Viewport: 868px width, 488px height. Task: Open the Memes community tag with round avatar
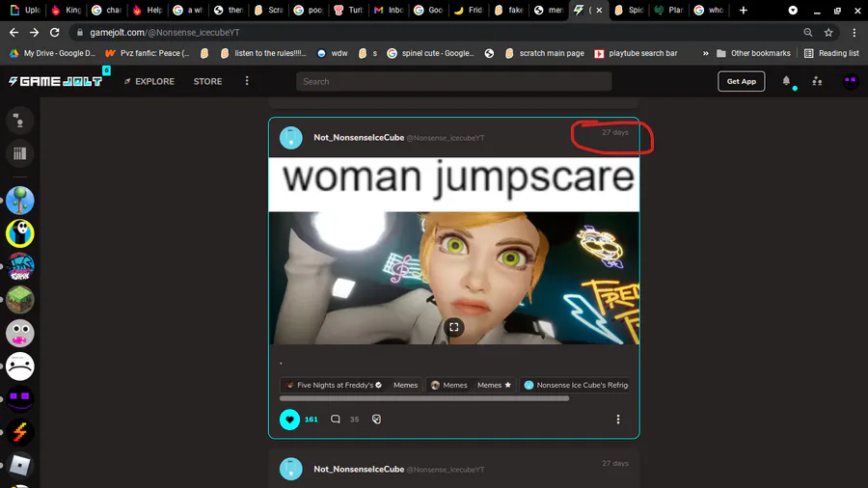pyautogui.click(x=448, y=385)
